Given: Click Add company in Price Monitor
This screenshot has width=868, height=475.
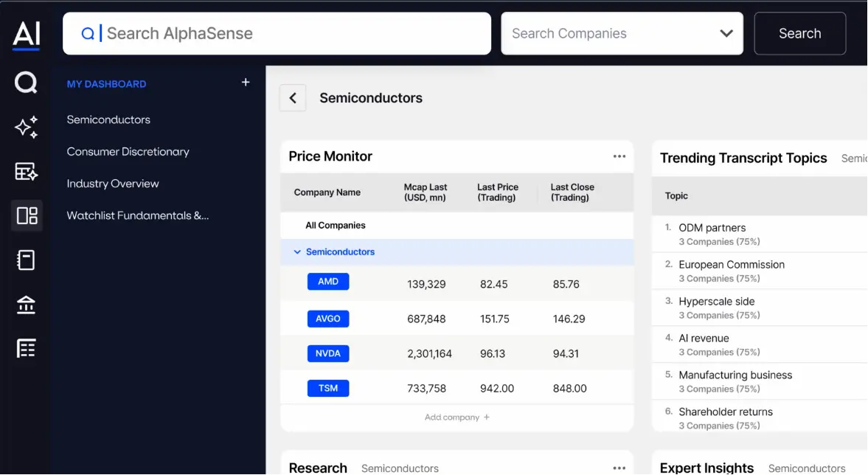Looking at the screenshot, I should (456, 417).
